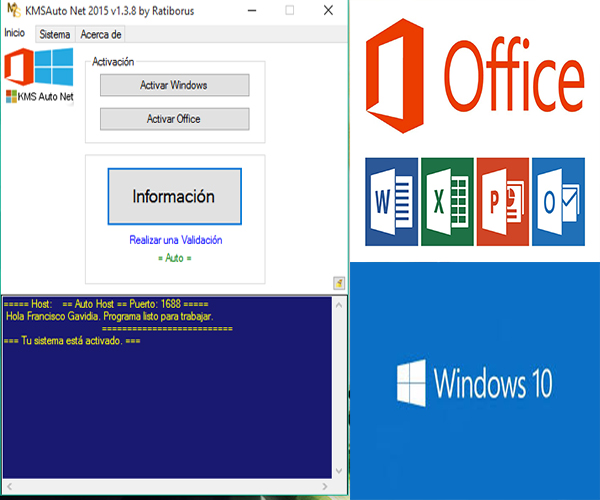Click the Windows 10 logo icon
The height and width of the screenshot is (500, 600).
coord(411,383)
